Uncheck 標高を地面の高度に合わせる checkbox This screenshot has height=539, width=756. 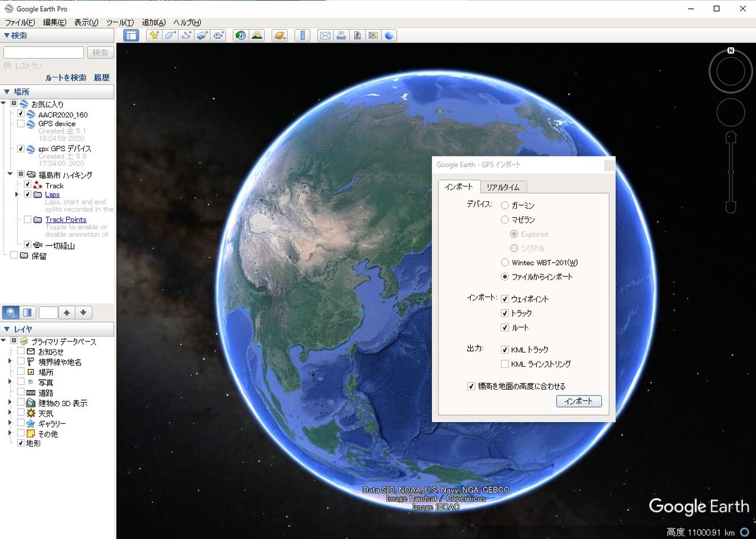pyautogui.click(x=471, y=386)
